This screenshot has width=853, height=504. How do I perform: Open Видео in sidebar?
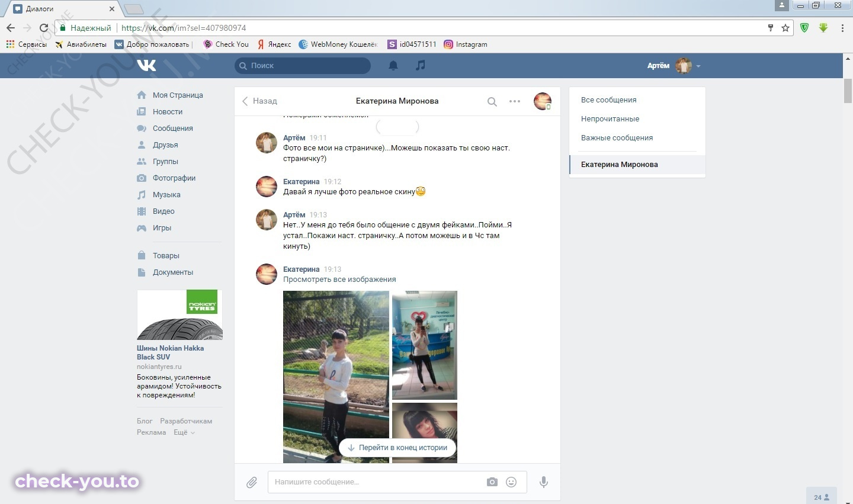(163, 211)
